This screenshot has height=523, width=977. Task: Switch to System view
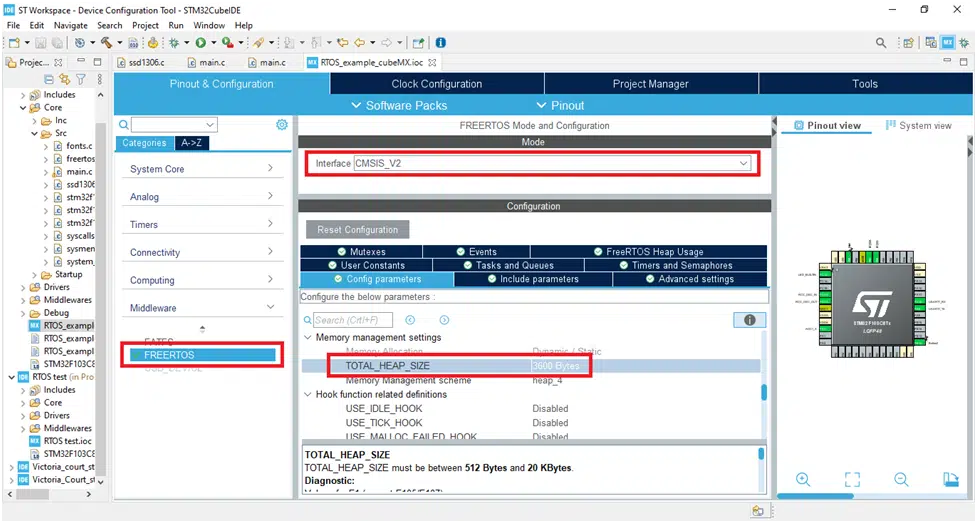click(x=919, y=125)
